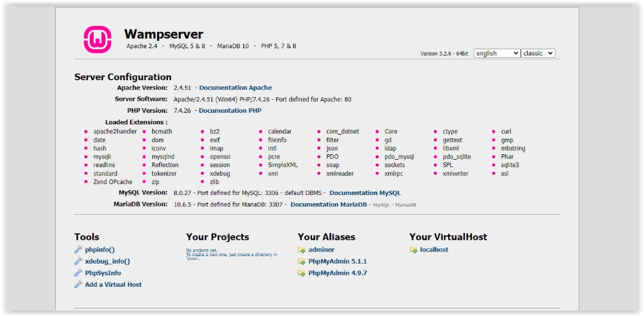The height and width of the screenshot is (316, 644).
Task: Click the Your VirtualHost heading
Action: [448, 237]
